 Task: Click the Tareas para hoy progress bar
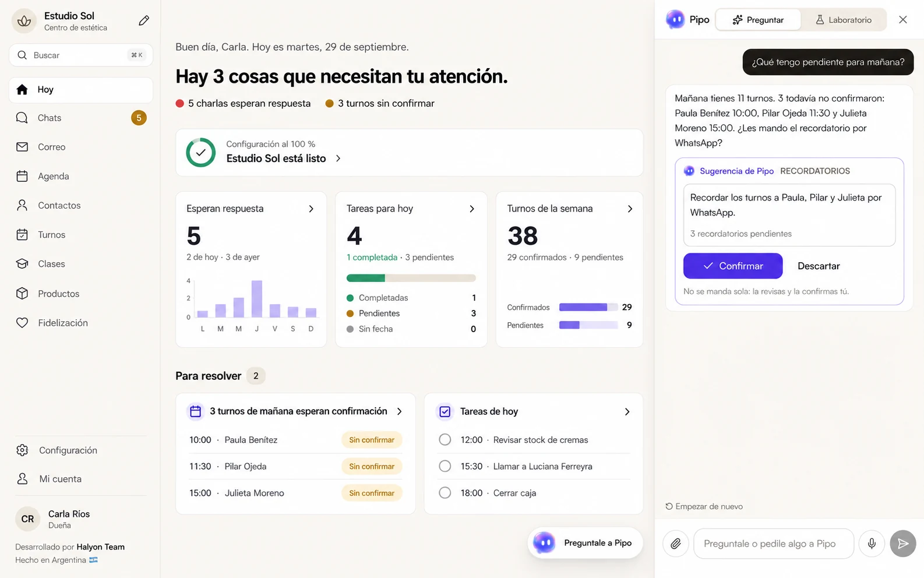[411, 278]
